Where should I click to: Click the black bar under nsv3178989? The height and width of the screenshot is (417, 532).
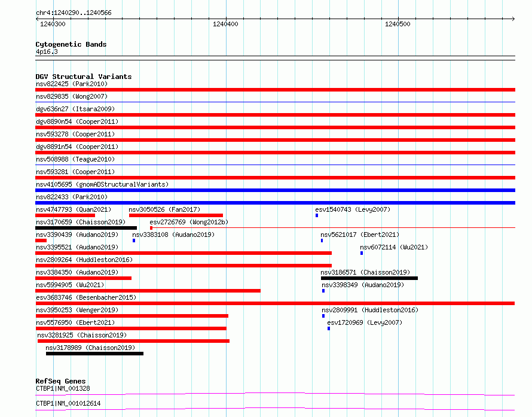pyautogui.click(x=94, y=354)
